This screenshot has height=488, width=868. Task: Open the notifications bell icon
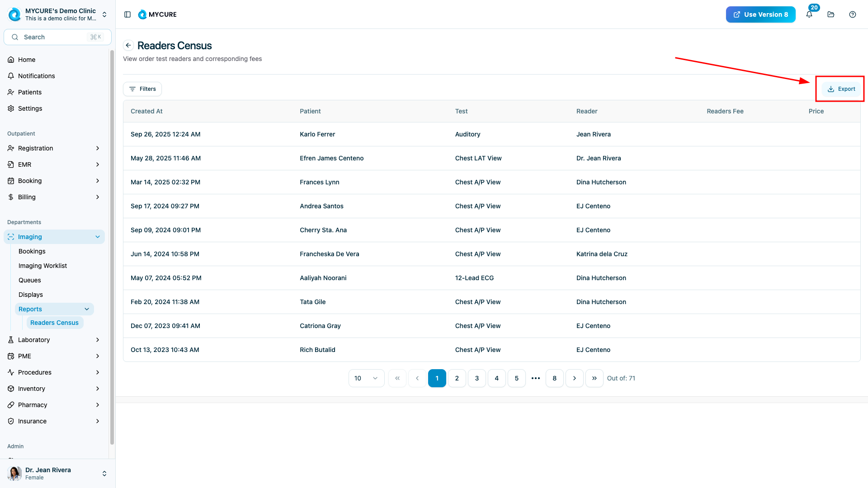[809, 14]
